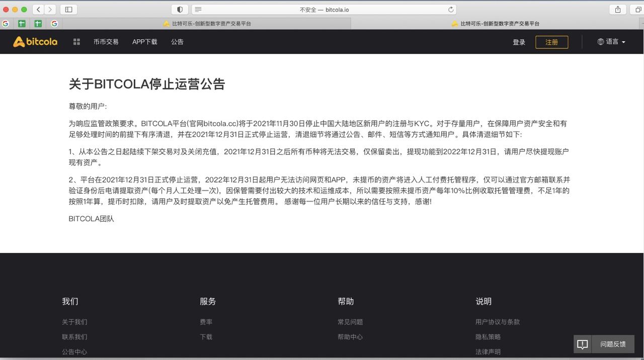Click the announcement title 关于BITCOLA停止运营公告
This screenshot has height=360, width=644.
point(147,84)
